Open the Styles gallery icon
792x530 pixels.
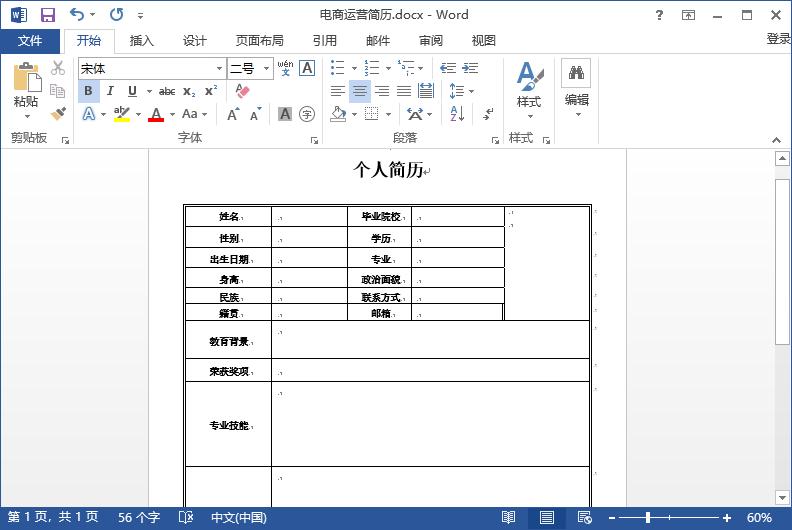[529, 76]
